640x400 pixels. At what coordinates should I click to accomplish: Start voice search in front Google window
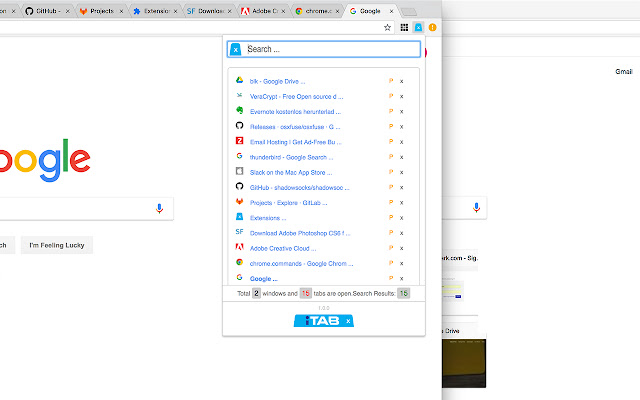(x=160, y=209)
